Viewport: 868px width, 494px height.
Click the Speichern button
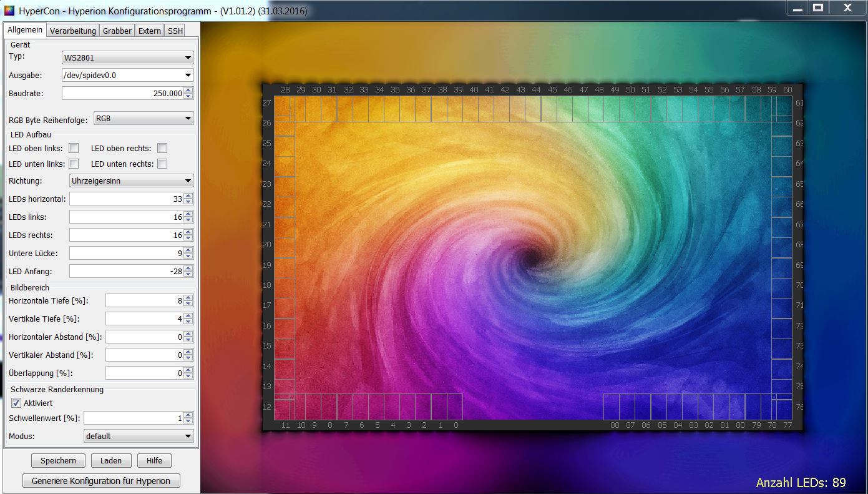[x=58, y=461]
